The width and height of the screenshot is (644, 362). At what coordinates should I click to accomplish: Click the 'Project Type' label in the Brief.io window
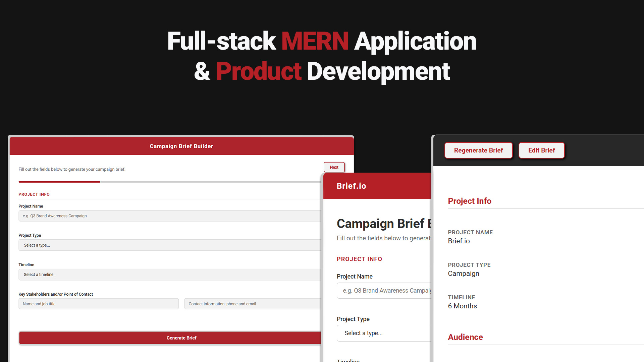(x=353, y=319)
